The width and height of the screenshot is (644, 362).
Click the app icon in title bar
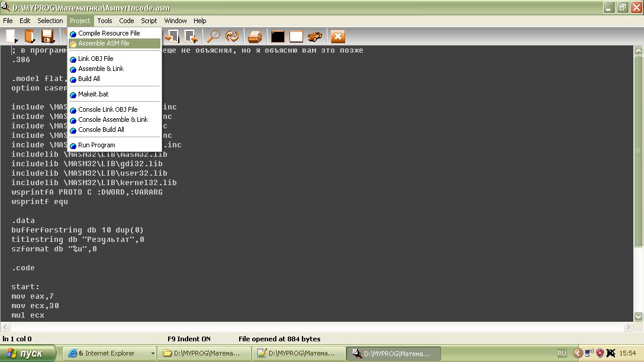click(5, 7)
